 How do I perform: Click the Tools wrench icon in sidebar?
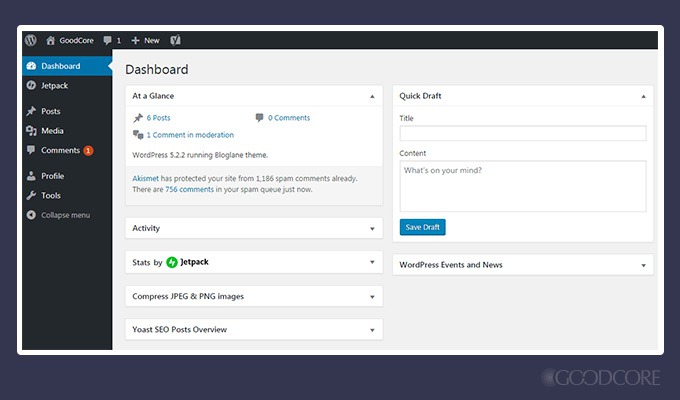[31, 195]
